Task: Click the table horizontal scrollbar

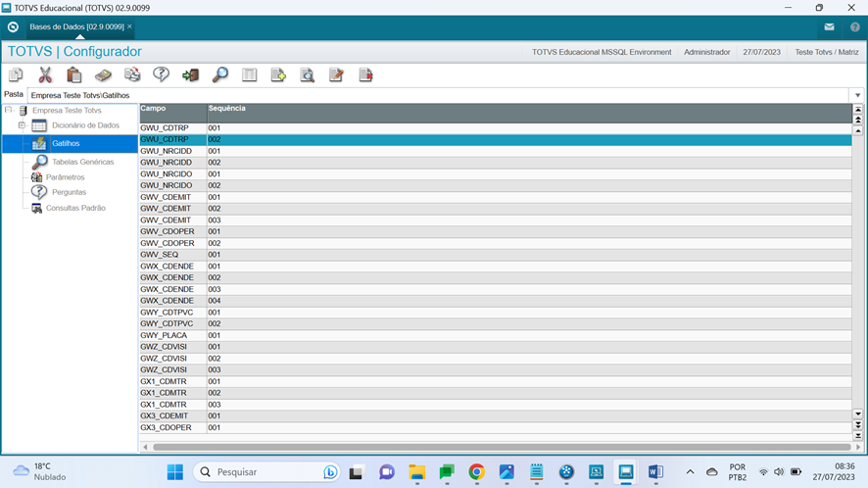Action: point(502,447)
